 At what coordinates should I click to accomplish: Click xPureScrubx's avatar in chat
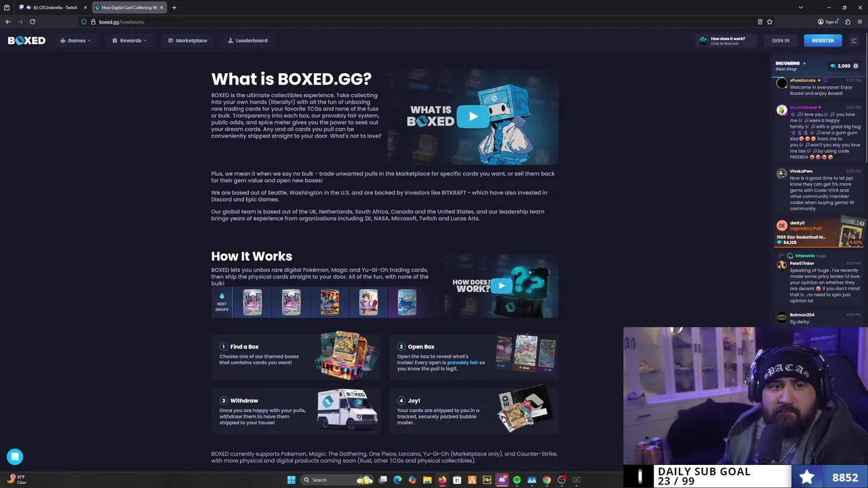782,83
